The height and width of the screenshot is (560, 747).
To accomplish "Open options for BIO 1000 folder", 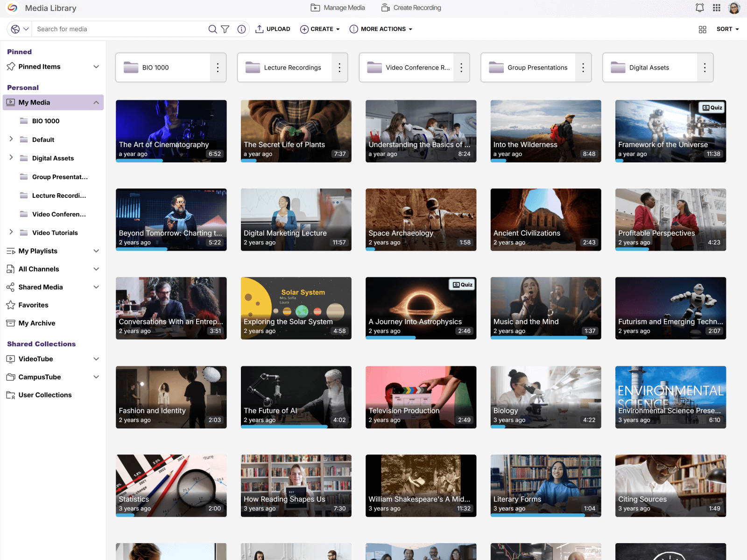I will [218, 68].
